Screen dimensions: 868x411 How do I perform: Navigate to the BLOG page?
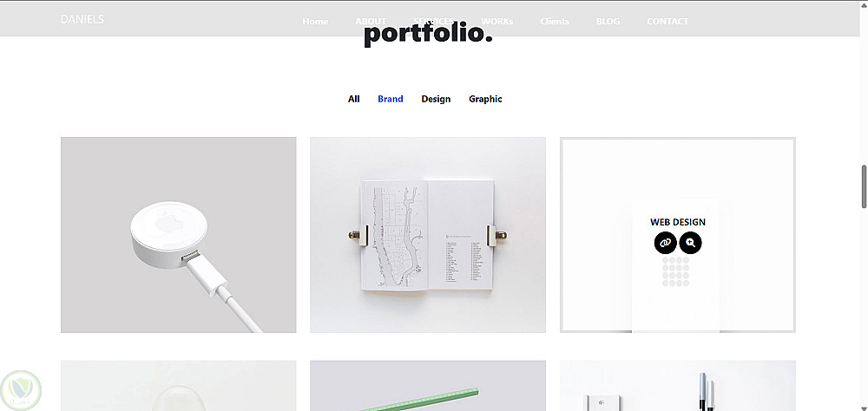point(608,22)
